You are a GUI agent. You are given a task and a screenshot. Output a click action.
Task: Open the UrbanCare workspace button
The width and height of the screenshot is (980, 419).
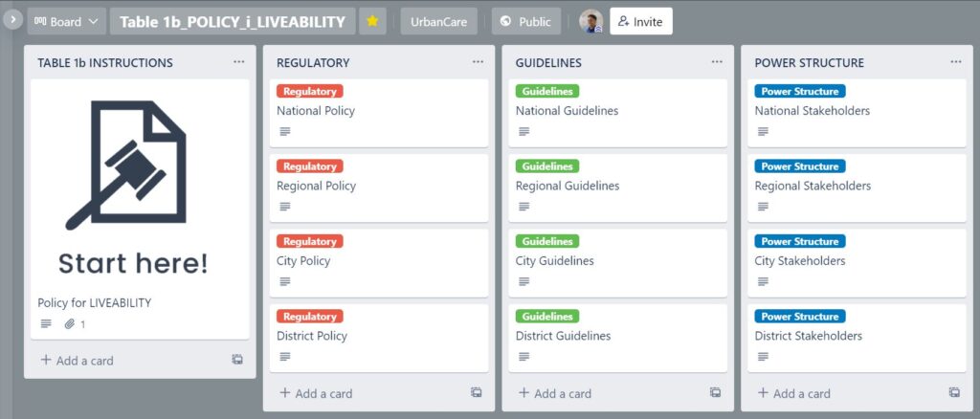[438, 21]
